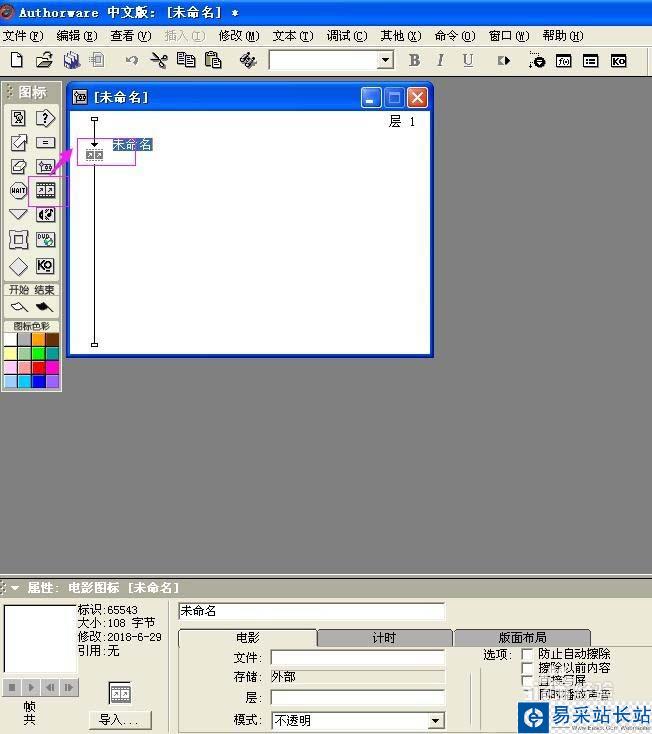Viewport: 652px width, 734px height.
Task: Click the Undo toolbar arrow
Action: [132, 60]
